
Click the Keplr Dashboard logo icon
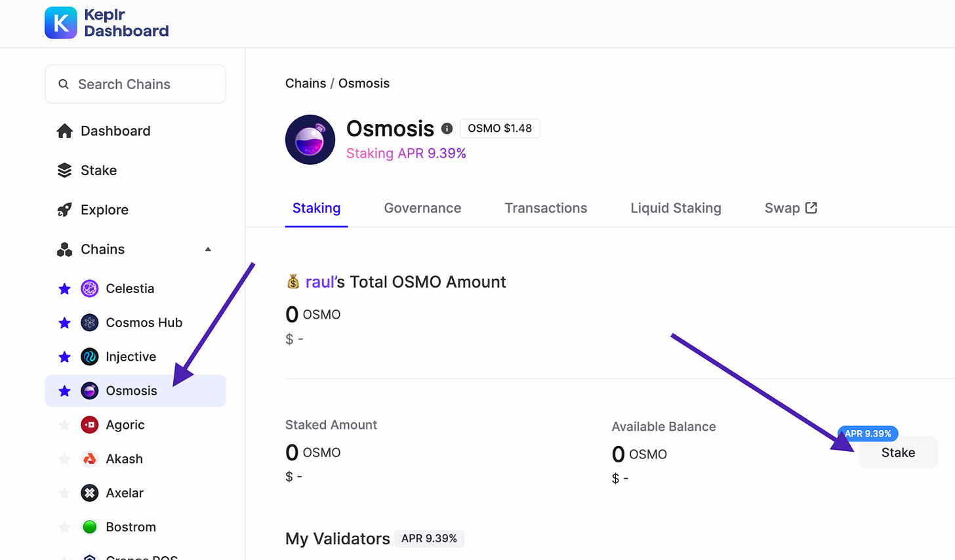(60, 23)
